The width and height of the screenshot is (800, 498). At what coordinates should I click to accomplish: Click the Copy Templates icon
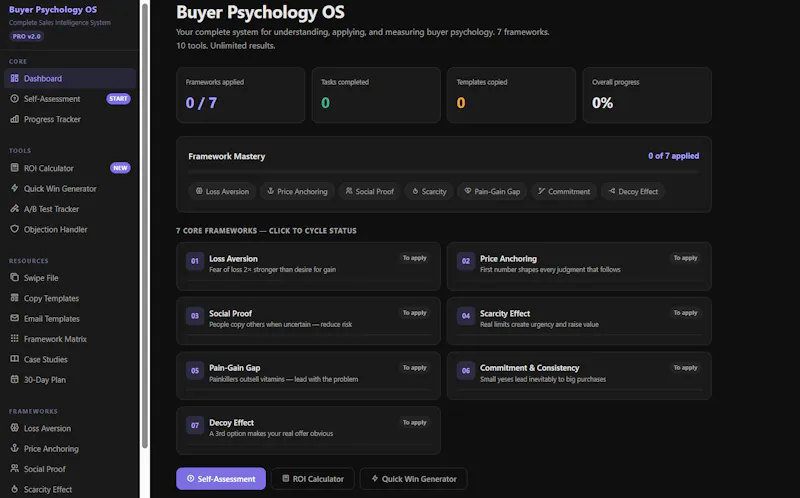point(14,298)
